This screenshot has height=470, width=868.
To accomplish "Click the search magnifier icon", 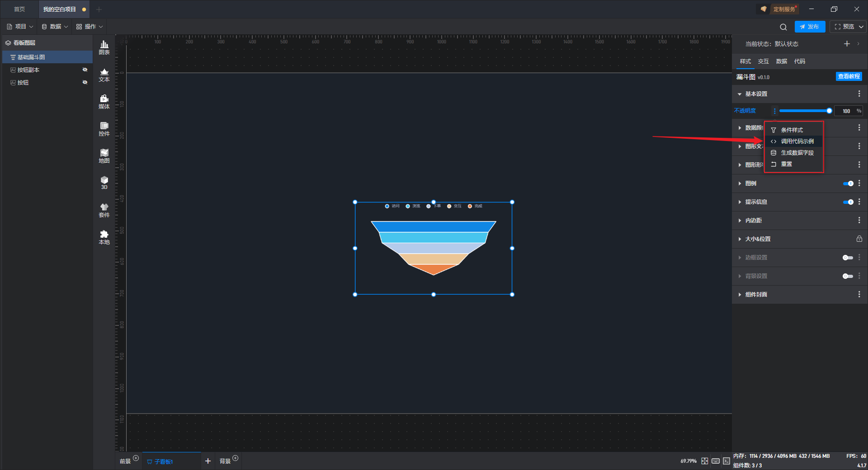I will [783, 27].
